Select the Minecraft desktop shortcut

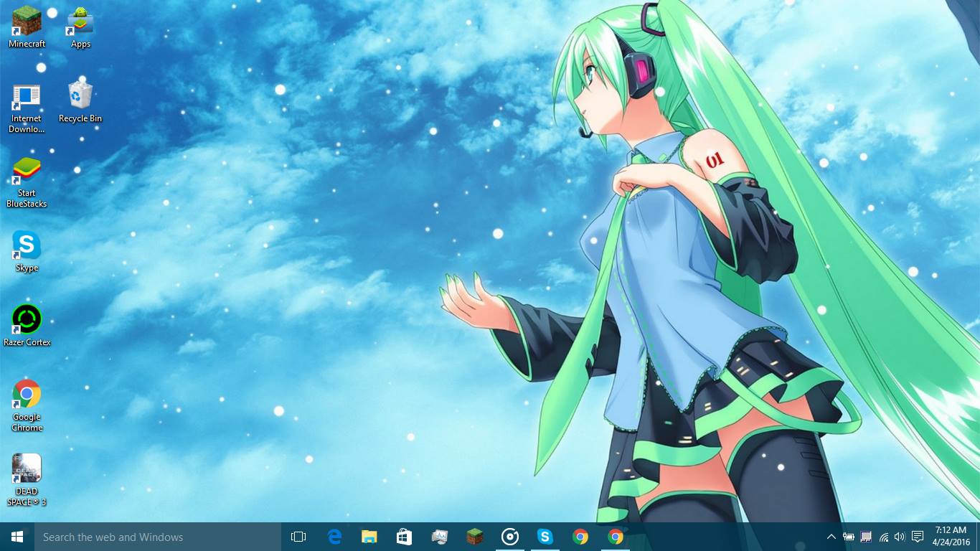(x=27, y=27)
